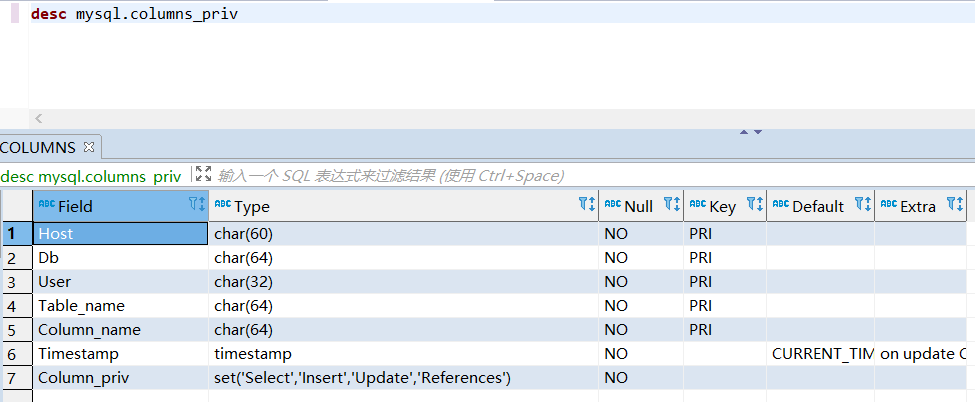Click the Field column filter/sort icon

pyautogui.click(x=196, y=205)
